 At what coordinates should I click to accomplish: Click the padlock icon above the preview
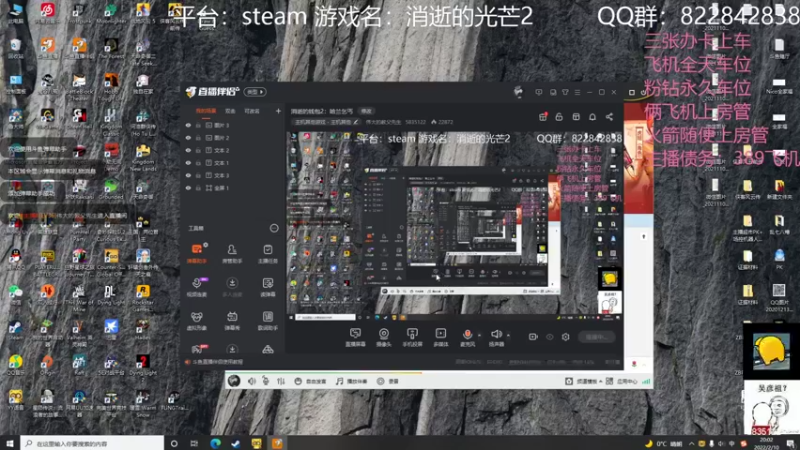[x=559, y=117]
